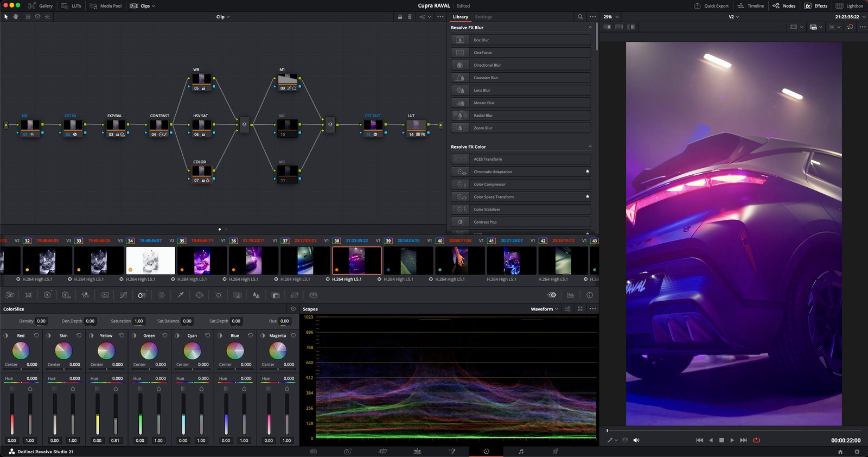Open the node graph Clip mode dropdown
868x457 pixels.
[x=223, y=17]
